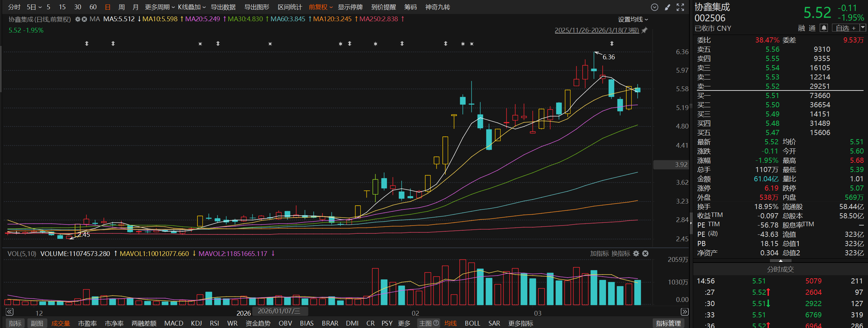This screenshot has height=328, width=868.
Task: Select the 周 weekly period tab
Action: (x=121, y=7)
